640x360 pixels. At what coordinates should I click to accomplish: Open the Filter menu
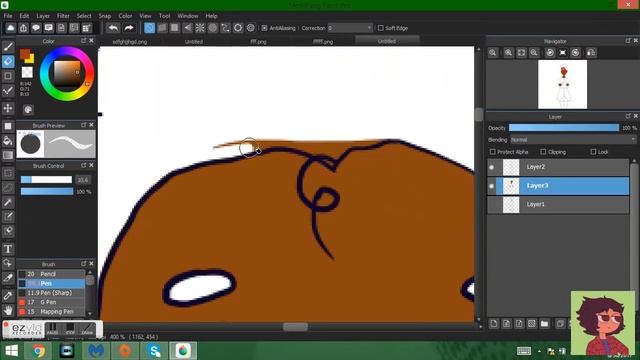(x=63, y=16)
